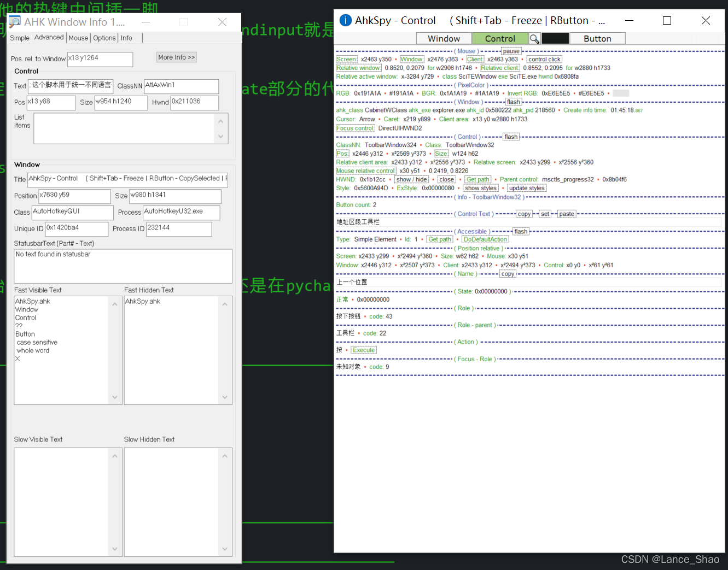Screen dimensions: 728x570
Task: Click the window Title field in Window Info
Action: [x=127, y=180]
